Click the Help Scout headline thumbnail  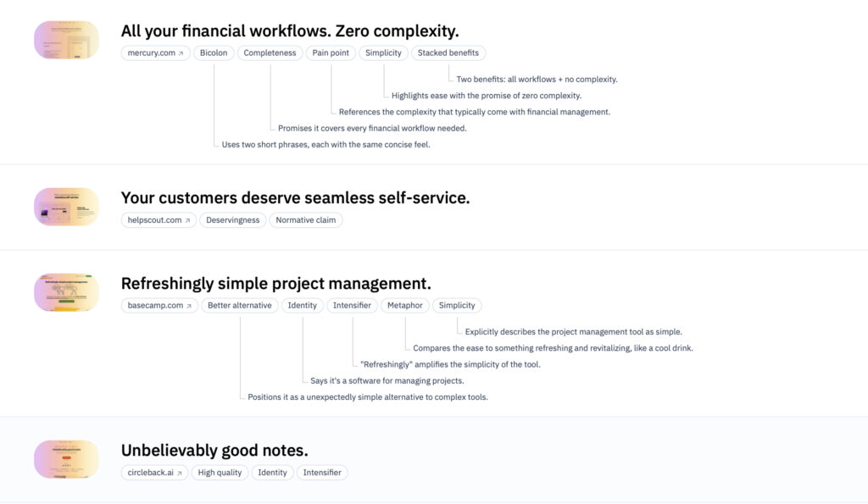coord(66,207)
